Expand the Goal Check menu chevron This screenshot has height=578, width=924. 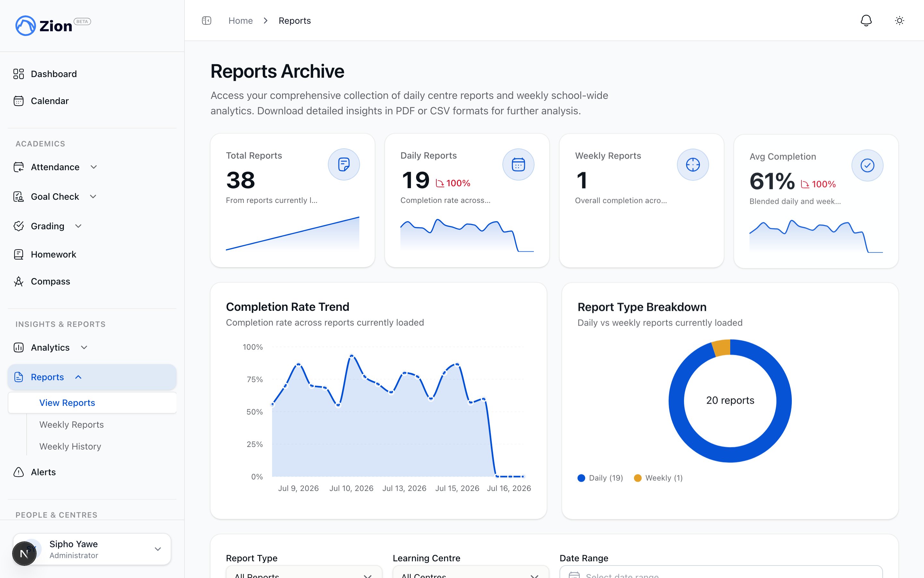pyautogui.click(x=93, y=197)
